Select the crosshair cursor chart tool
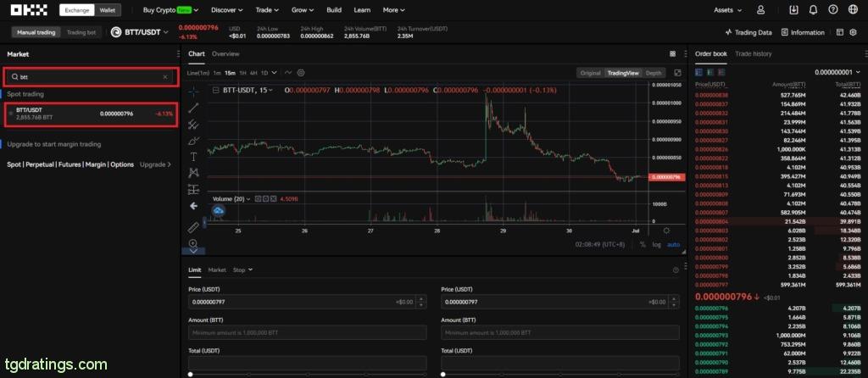868x378 pixels. [193, 91]
